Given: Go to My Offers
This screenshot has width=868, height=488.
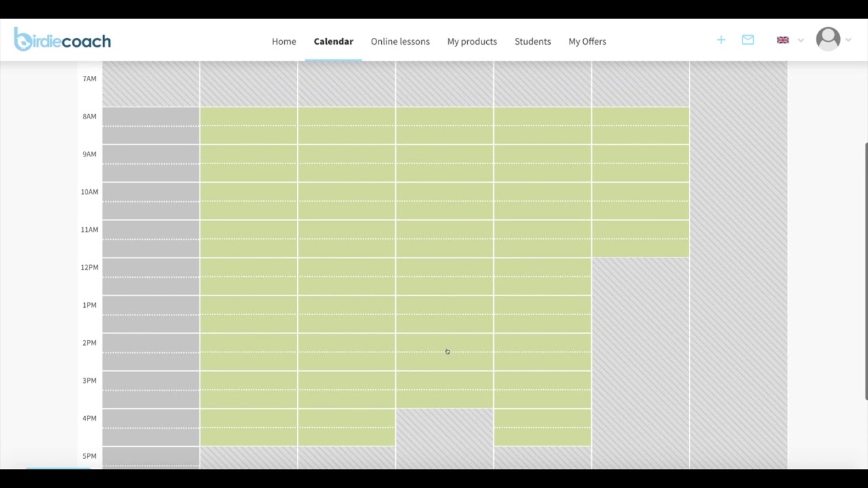Looking at the screenshot, I should coord(587,41).
